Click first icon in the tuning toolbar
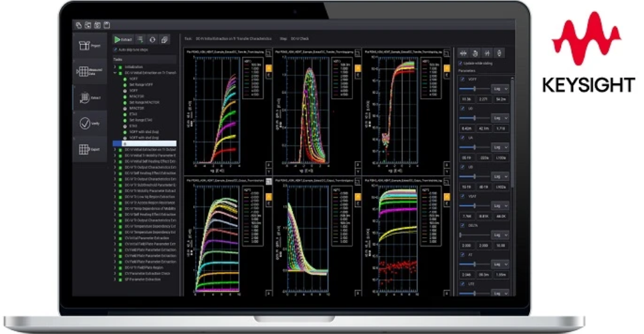This screenshot has width=644, height=334. click(x=463, y=53)
